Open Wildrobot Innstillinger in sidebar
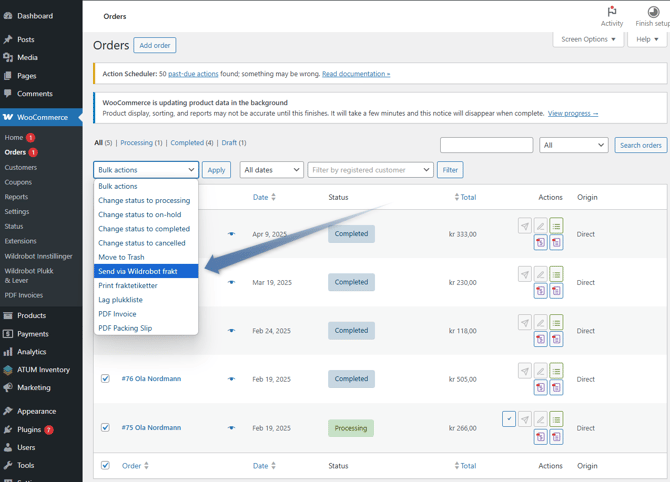 point(38,256)
